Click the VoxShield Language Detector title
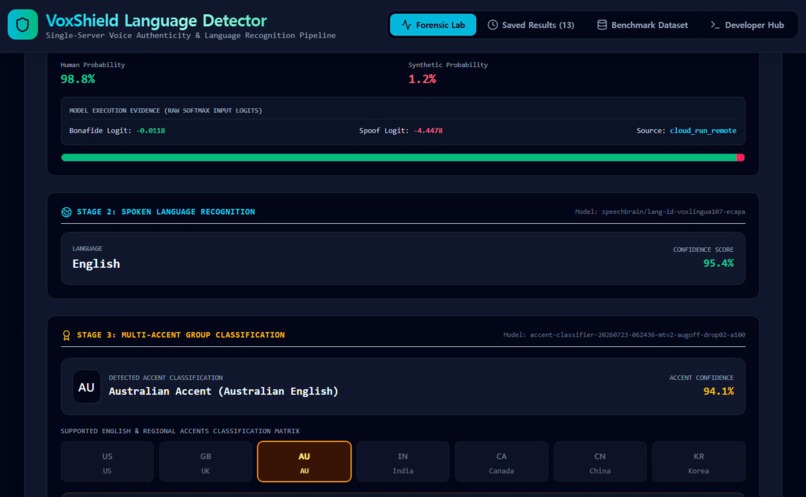 (x=156, y=21)
